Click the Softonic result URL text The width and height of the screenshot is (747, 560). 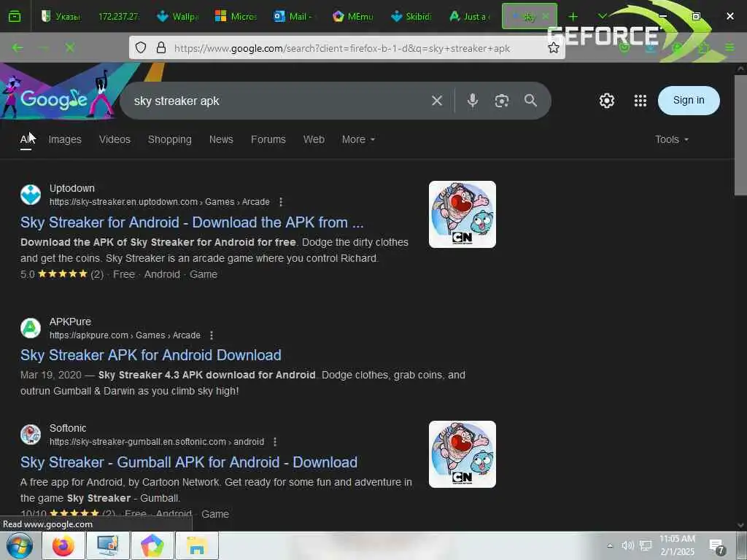(x=157, y=442)
